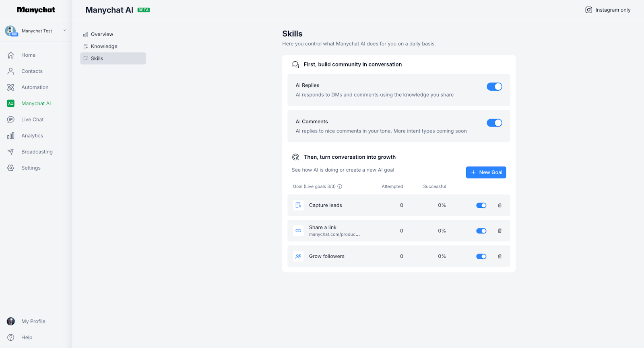Click trash icon for Share a link goal

[x=500, y=231]
